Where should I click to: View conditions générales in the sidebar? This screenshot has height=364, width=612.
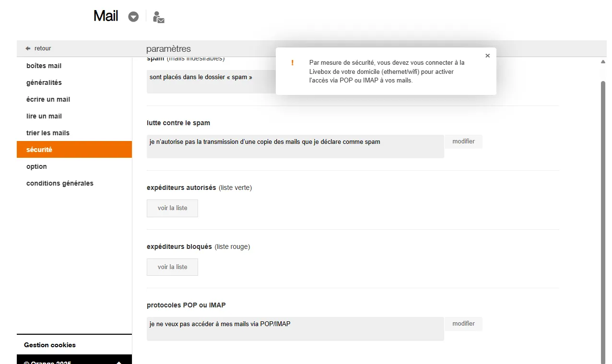coord(60,183)
